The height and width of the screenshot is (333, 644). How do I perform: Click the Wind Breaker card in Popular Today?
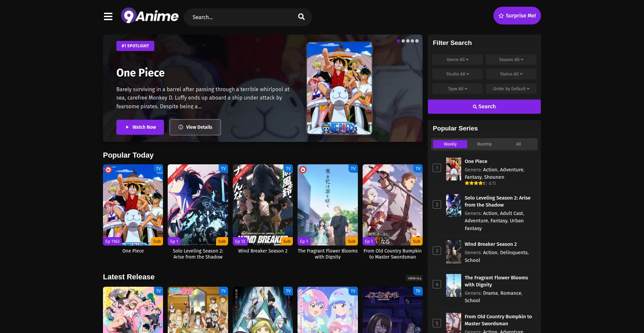pos(263,205)
